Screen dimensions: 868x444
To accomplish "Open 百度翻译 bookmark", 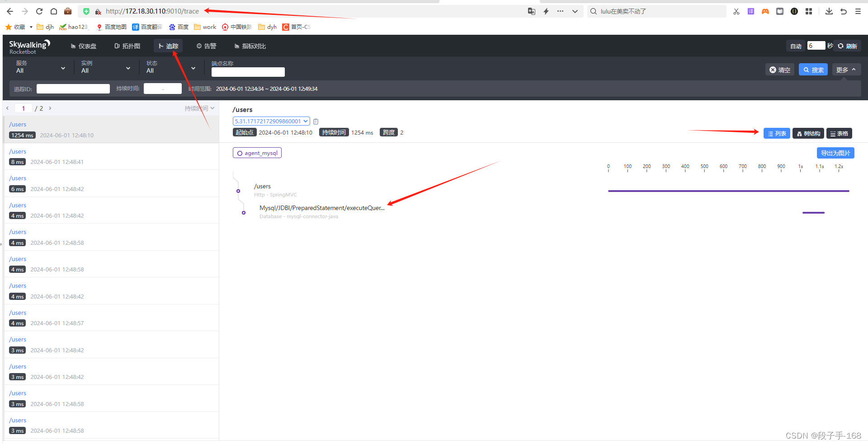I will tap(147, 27).
